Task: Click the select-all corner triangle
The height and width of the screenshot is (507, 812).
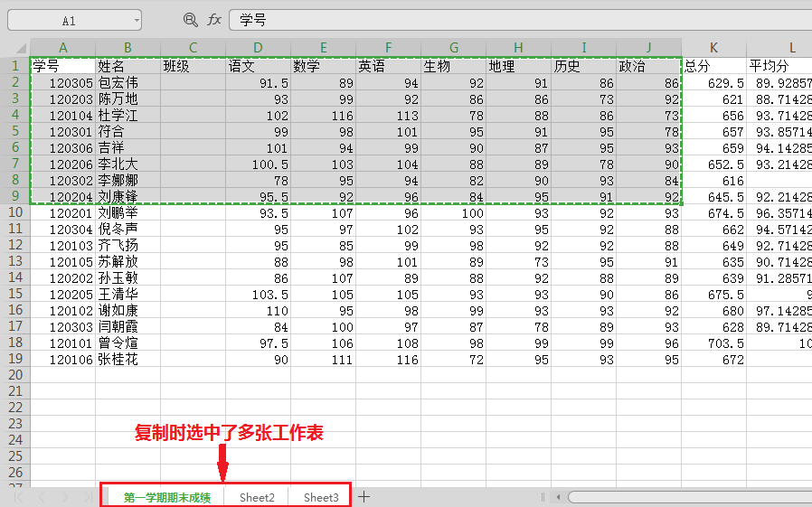Action: pyautogui.click(x=21, y=49)
